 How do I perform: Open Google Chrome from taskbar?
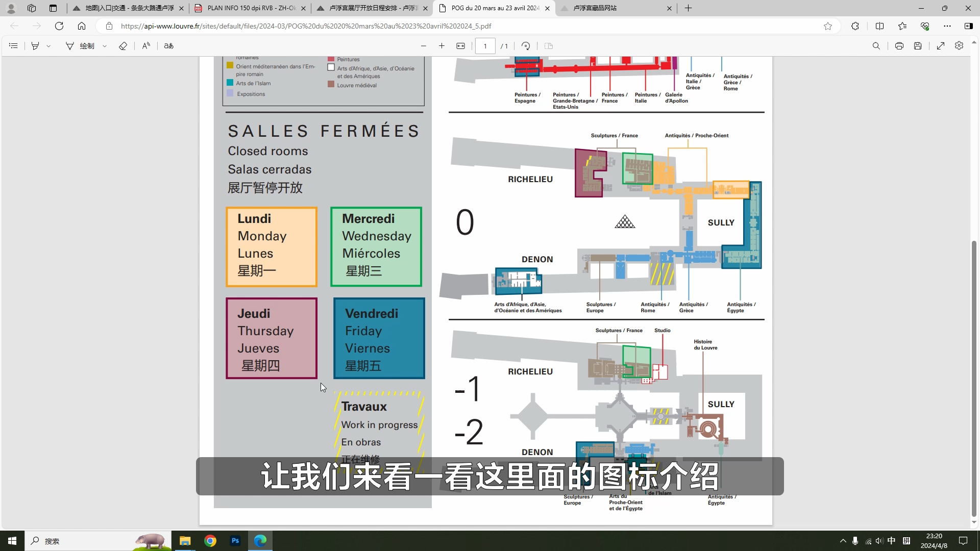(210, 541)
